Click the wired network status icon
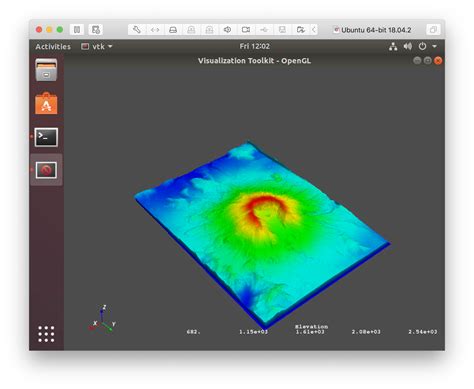Screen dimensions: 474x389 point(393,47)
